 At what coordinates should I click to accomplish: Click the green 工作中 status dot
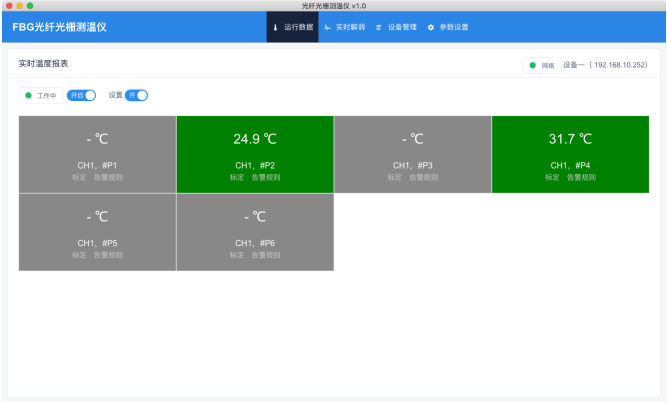point(29,95)
